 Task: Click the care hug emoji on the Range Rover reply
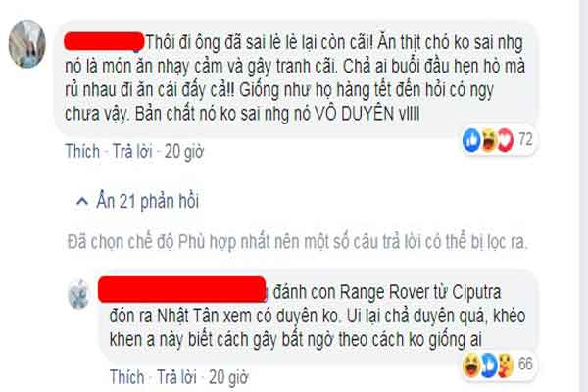[x=506, y=365]
